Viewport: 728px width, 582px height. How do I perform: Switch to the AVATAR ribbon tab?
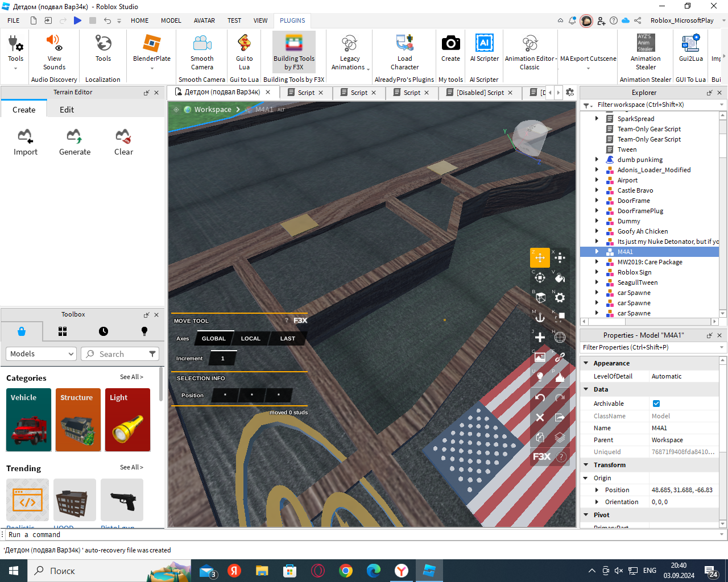pos(204,20)
